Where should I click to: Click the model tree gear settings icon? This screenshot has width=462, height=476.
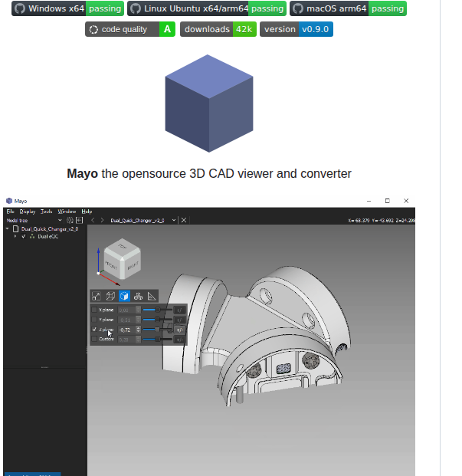70,220
